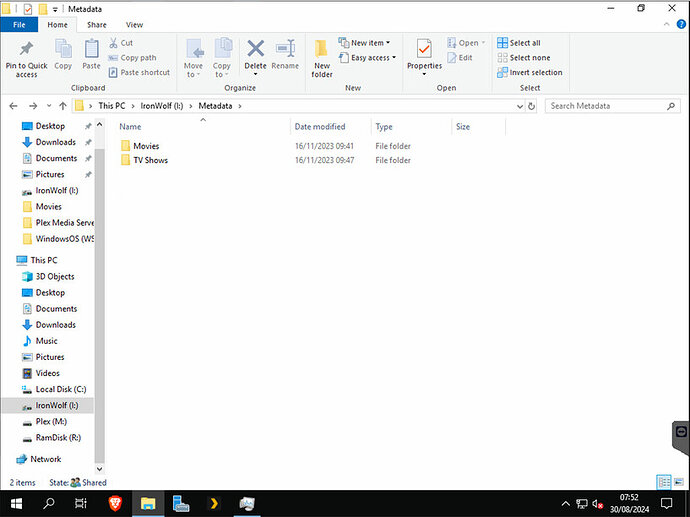690x517 pixels.
Task: Click Copy path in ribbon
Action: tap(132, 58)
